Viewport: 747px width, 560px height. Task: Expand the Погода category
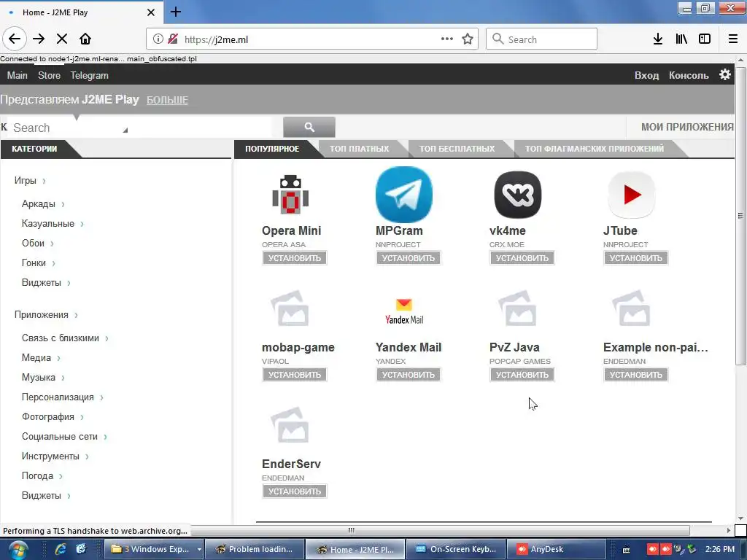pyautogui.click(x=42, y=475)
